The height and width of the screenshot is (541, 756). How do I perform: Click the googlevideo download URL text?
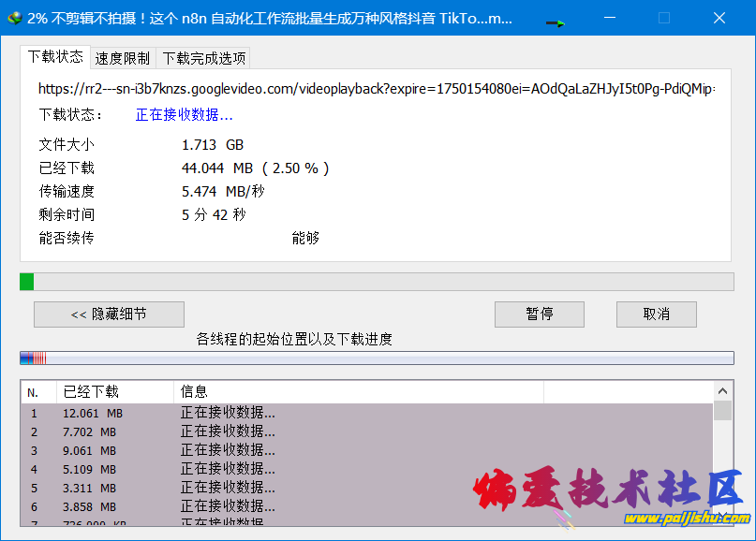[x=375, y=89]
